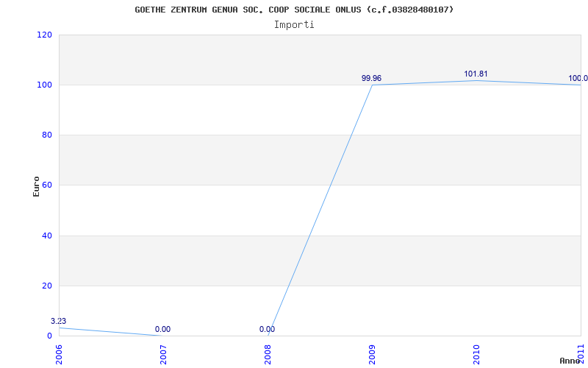Select the 100 y-axis tick label

pos(44,85)
